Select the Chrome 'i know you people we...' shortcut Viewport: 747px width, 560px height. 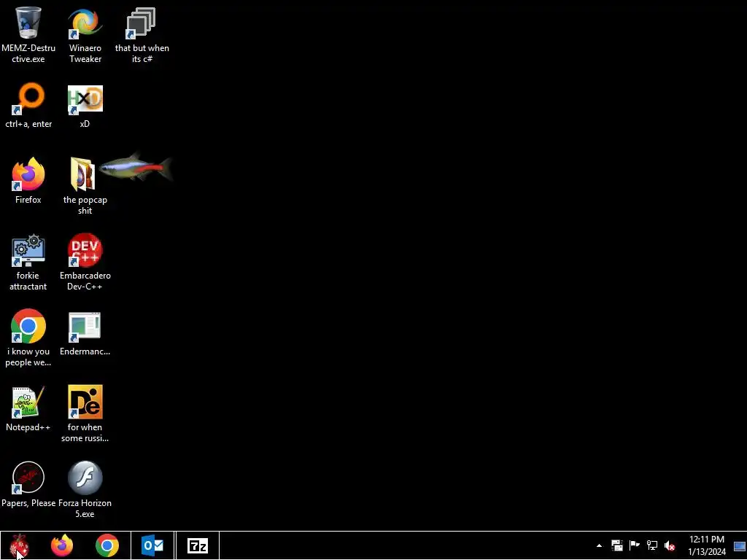(28, 326)
